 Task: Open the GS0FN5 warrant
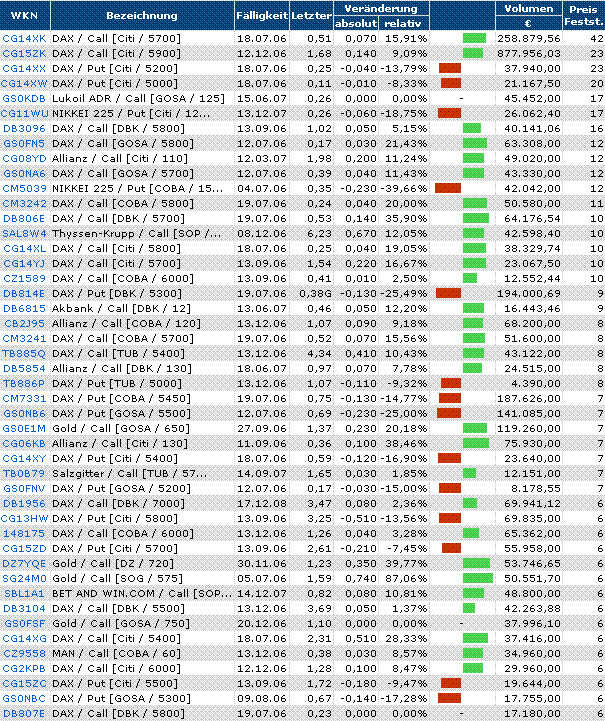(x=24, y=143)
